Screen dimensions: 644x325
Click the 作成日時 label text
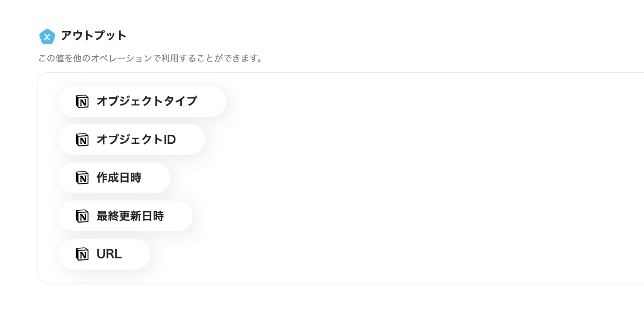(119, 178)
